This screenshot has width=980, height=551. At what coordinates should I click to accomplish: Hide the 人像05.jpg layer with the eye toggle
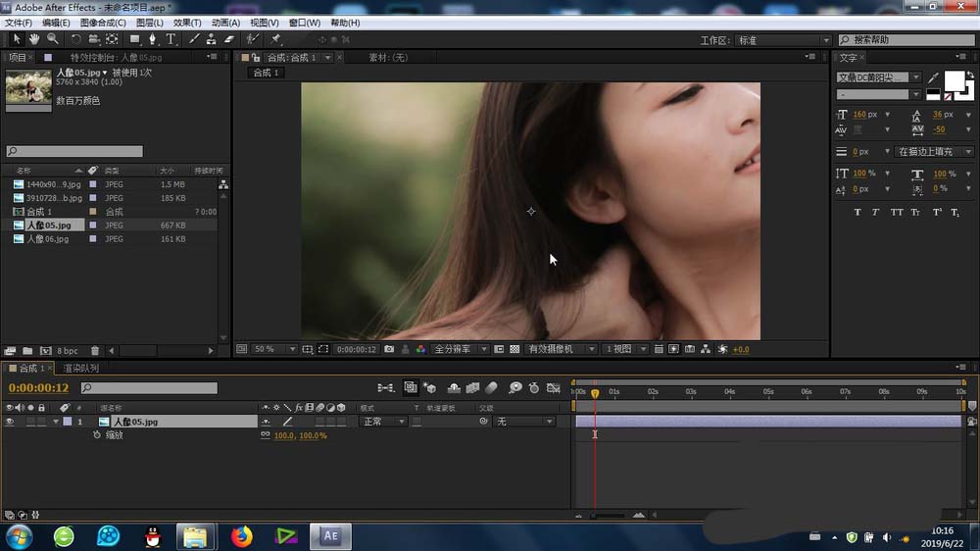tap(10, 422)
